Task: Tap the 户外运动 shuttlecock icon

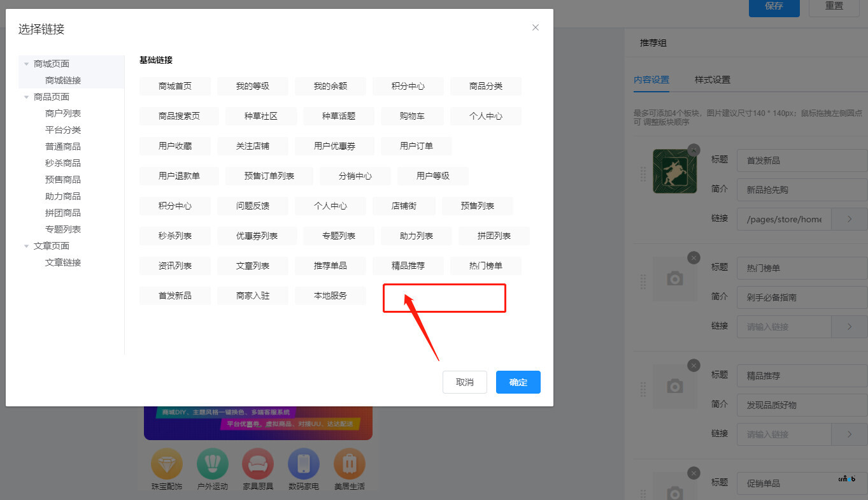Action: coord(213,464)
